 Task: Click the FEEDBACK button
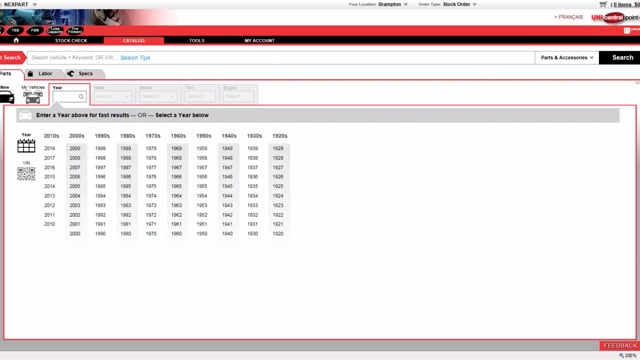pos(620,346)
